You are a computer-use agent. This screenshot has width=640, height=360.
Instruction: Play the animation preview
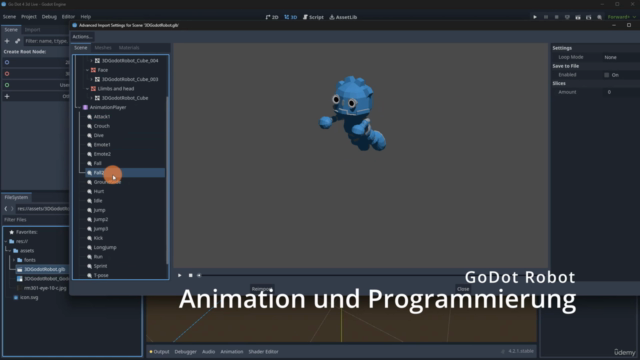(180, 276)
